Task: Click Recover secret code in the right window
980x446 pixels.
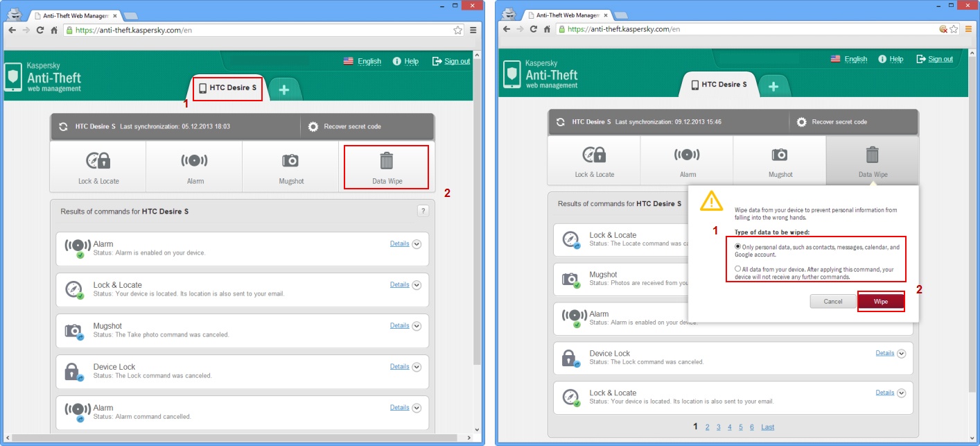Action: [832, 122]
